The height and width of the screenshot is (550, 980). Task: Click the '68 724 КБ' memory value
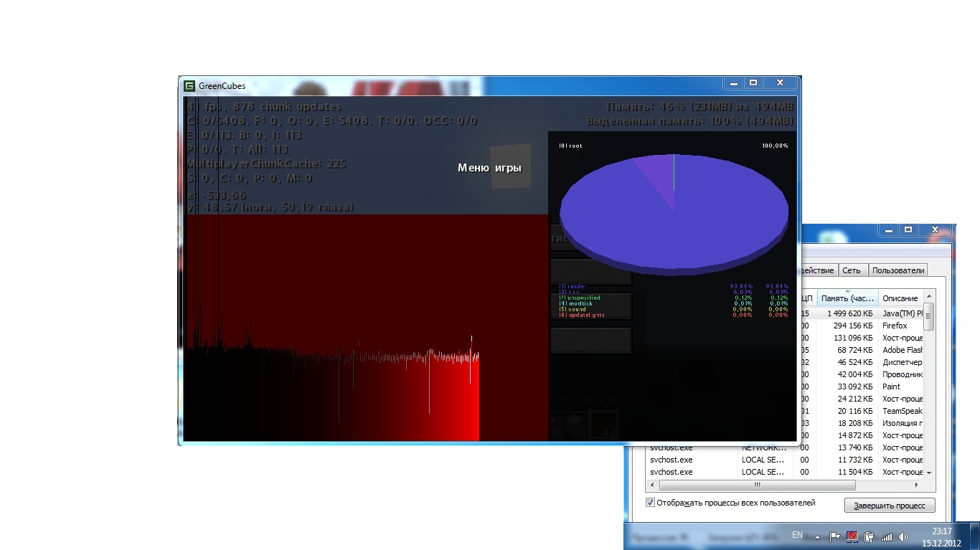[x=855, y=350]
